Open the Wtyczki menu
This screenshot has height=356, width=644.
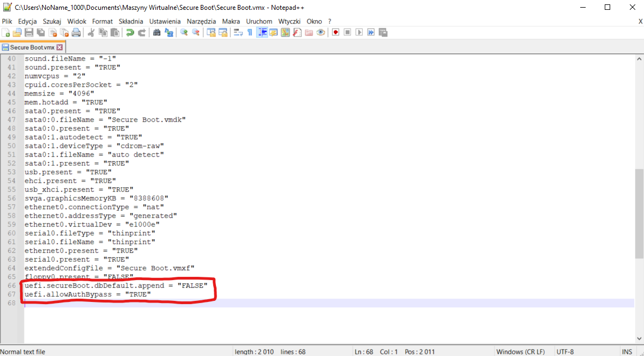(x=289, y=21)
